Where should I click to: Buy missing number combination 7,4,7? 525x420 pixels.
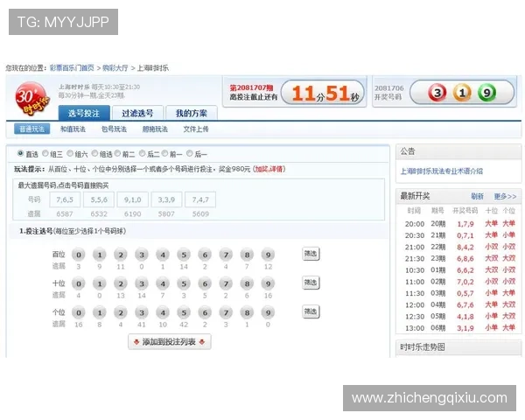coord(200,200)
